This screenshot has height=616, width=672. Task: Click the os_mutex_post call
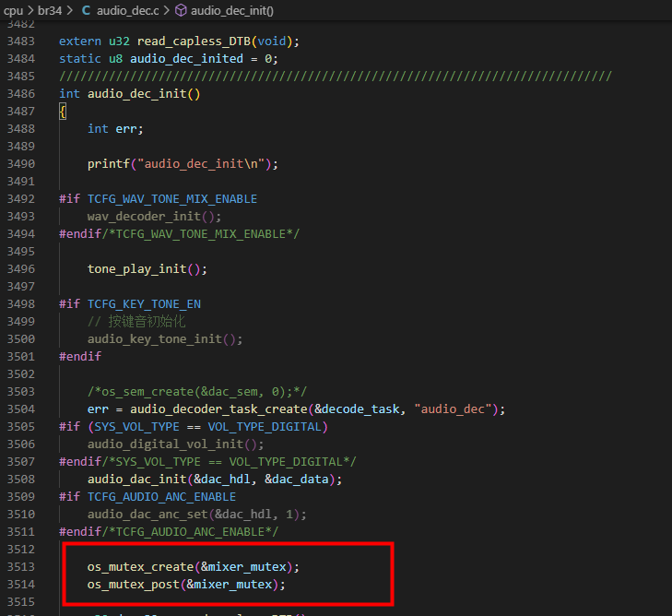186,585
